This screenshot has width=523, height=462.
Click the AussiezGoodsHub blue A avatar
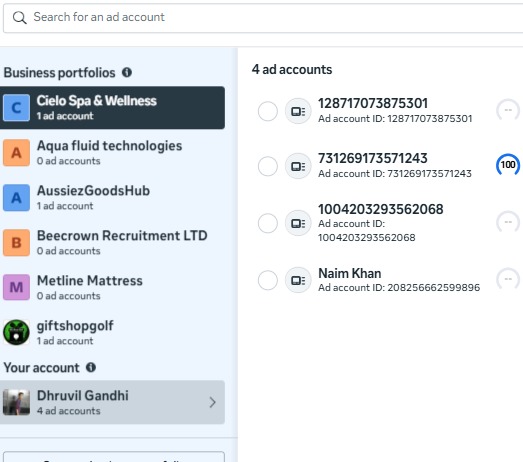tap(16, 197)
